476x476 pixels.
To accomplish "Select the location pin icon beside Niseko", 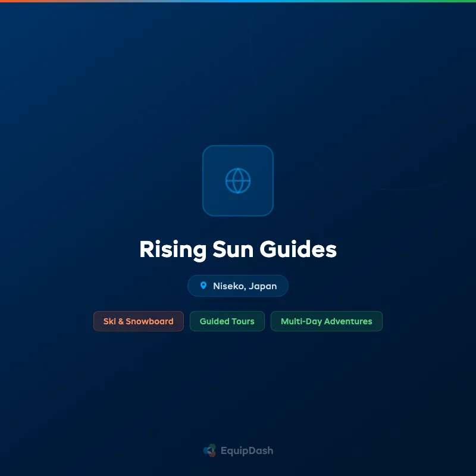I will point(204,286).
